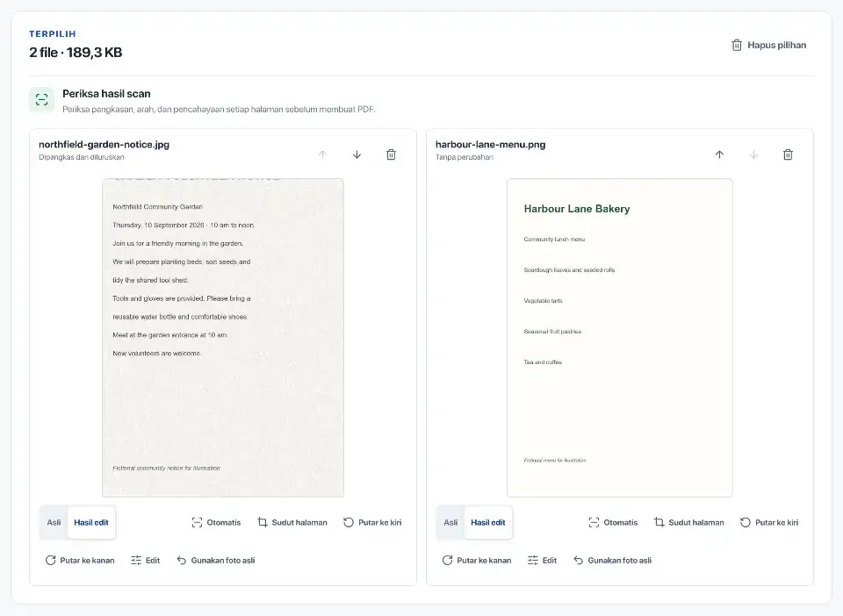Choose Gunakan foto asli for harbour-lane-menu
The height and width of the screenshot is (616, 843).
point(612,560)
